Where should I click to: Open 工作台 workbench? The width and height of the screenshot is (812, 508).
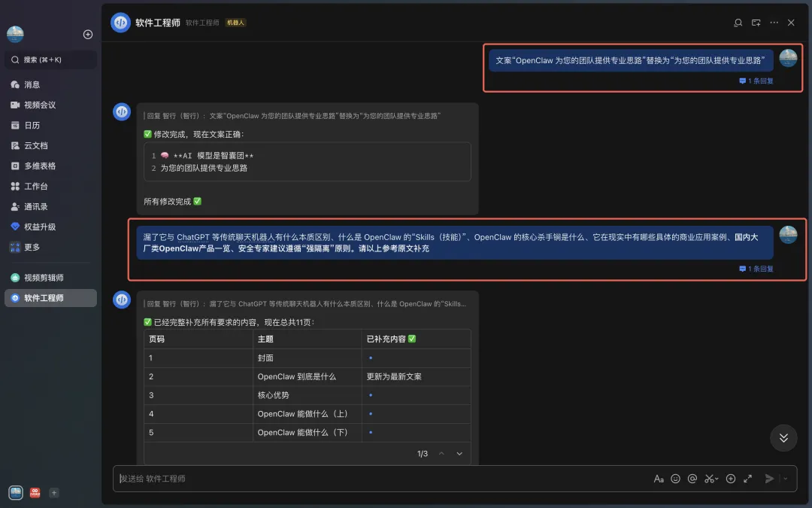click(x=51, y=186)
